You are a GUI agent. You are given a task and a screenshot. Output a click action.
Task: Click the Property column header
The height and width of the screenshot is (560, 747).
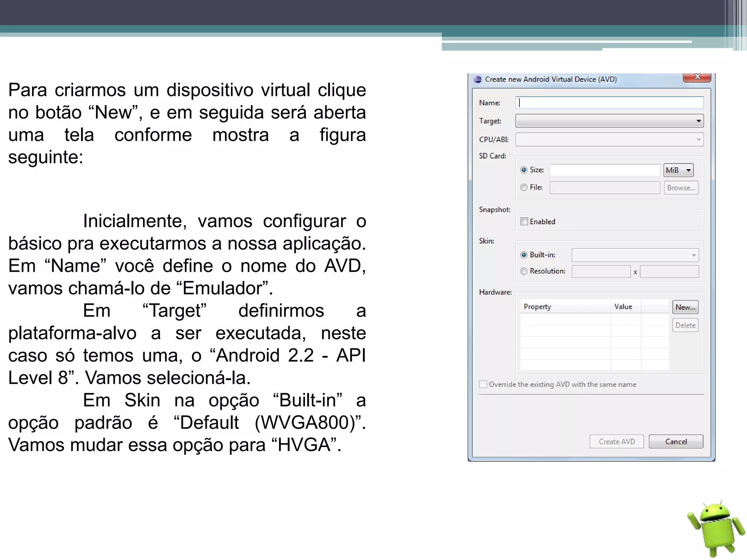pyautogui.click(x=565, y=307)
